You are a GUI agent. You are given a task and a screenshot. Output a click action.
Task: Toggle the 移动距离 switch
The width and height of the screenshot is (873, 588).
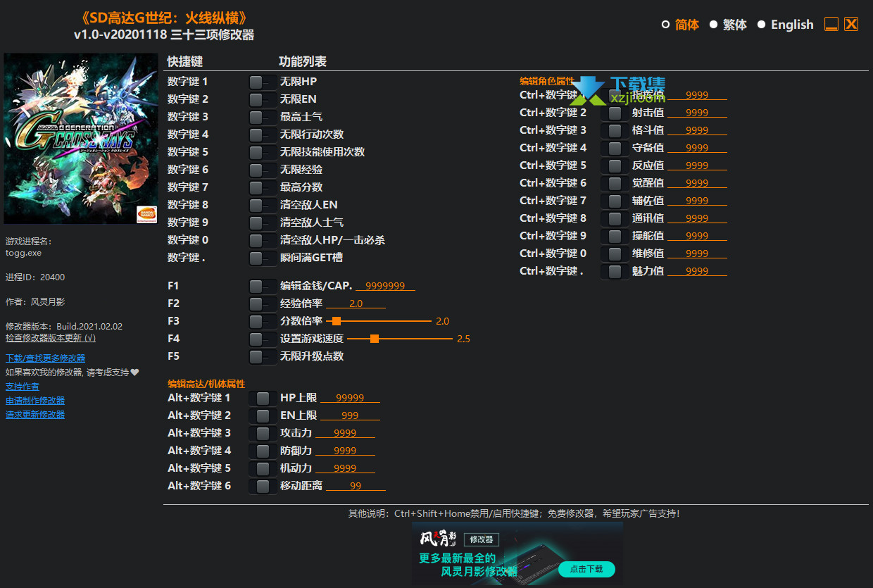point(263,486)
